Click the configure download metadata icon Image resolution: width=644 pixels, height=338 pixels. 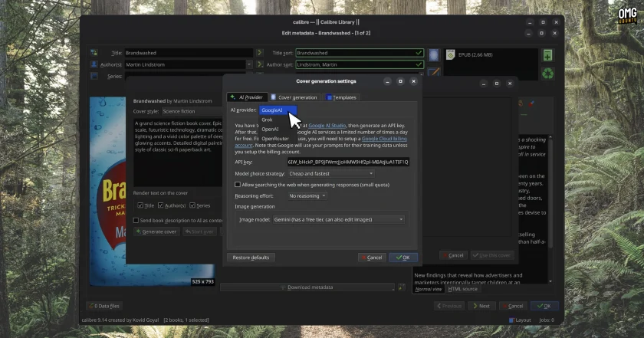click(401, 287)
